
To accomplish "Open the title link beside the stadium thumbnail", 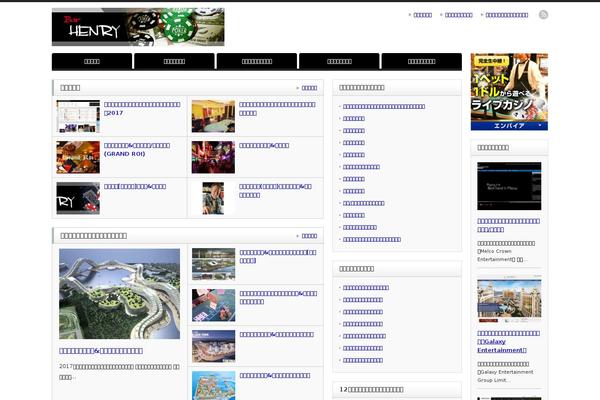I will (x=278, y=256).
